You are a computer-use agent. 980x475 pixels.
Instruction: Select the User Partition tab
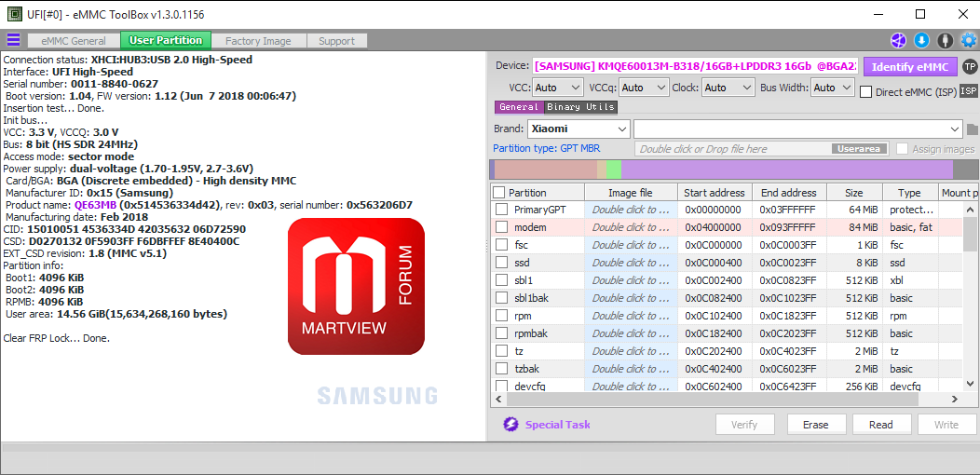(166, 41)
